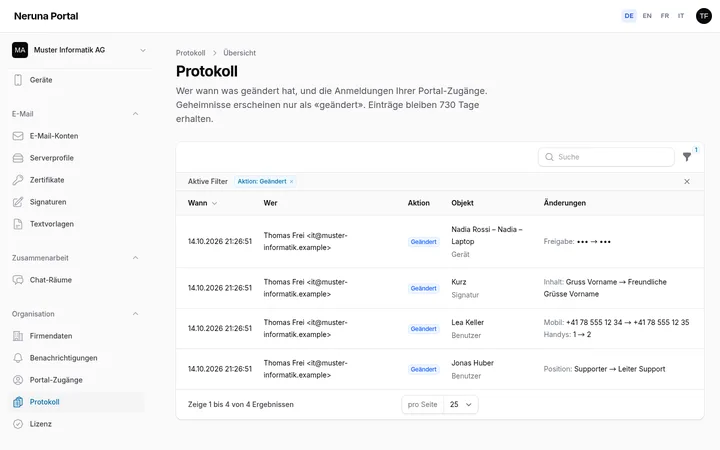Click the Jonas Huber object cell
This screenshot has width=720, height=450.
click(472, 369)
